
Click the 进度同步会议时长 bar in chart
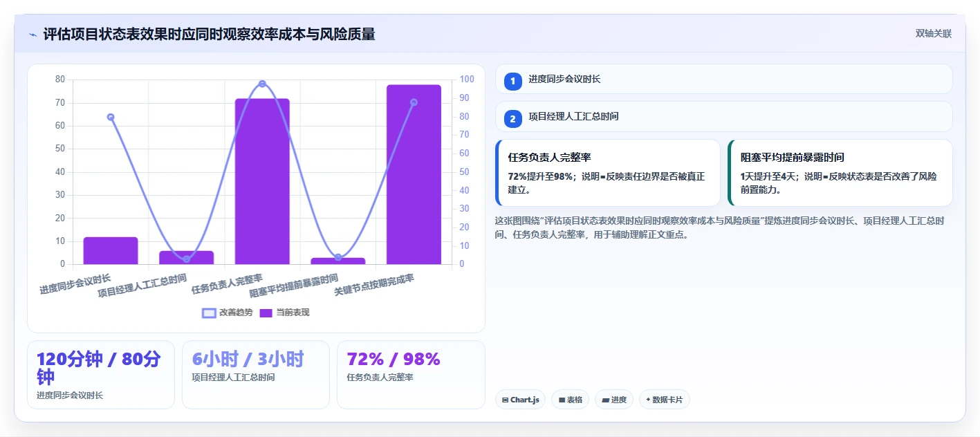click(x=111, y=250)
